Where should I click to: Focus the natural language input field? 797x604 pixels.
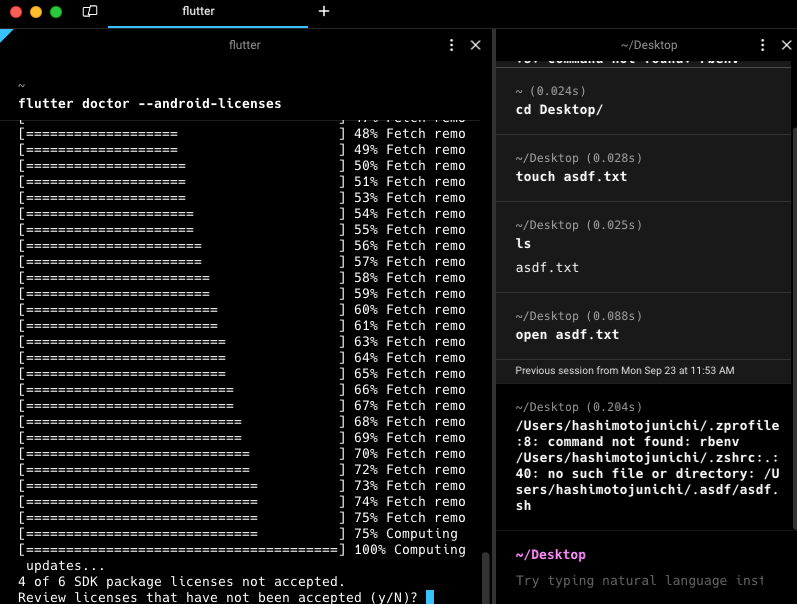click(639, 581)
